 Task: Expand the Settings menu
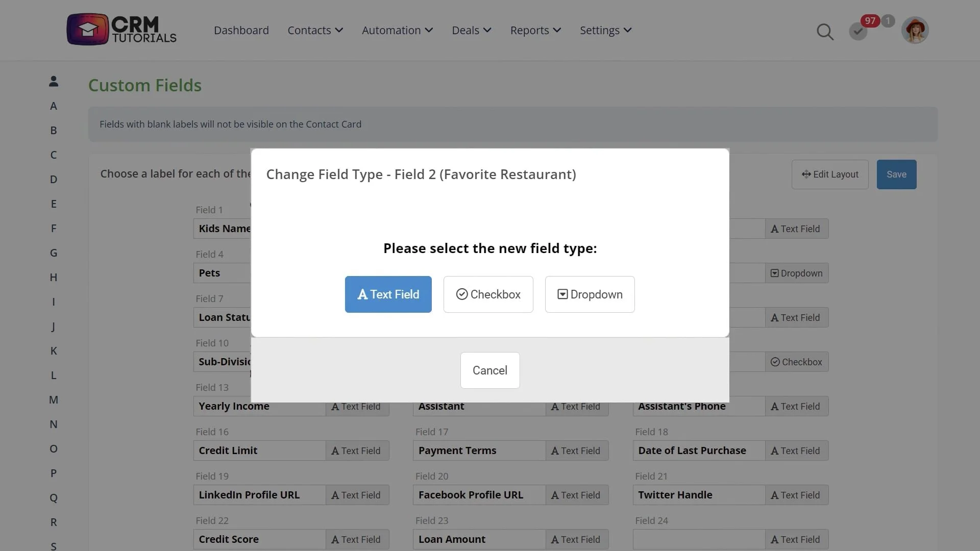(605, 31)
